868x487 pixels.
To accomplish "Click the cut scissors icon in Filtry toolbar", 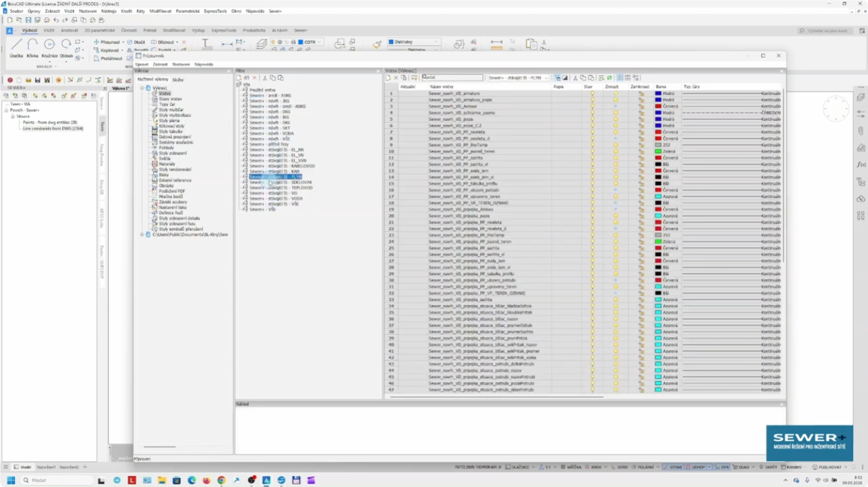I will [265, 78].
